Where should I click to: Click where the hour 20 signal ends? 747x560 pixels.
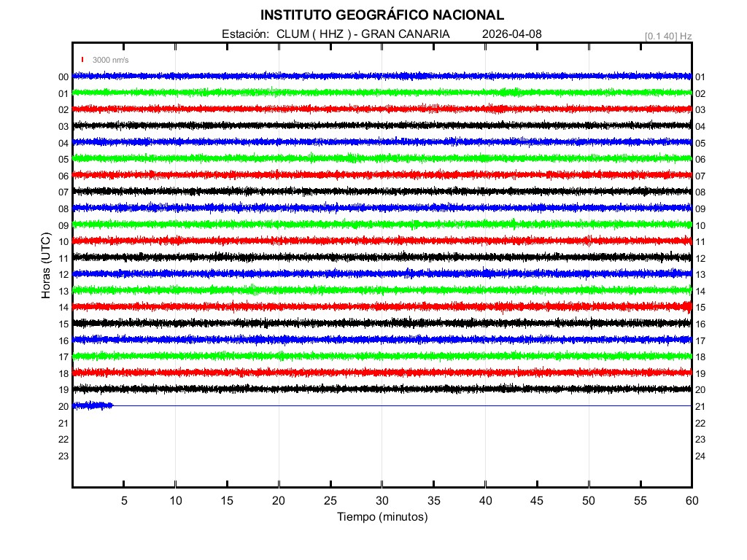tap(113, 405)
